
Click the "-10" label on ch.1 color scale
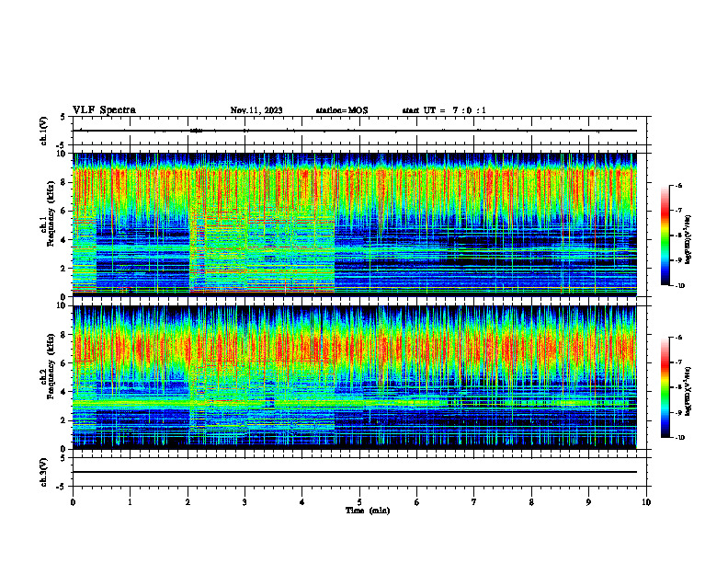pos(679,286)
